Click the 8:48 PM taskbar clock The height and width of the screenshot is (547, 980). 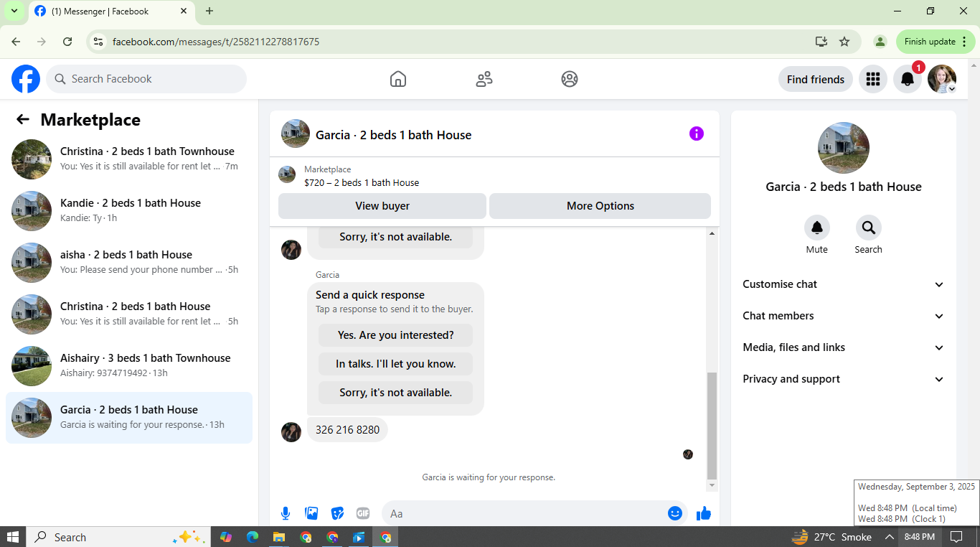tap(920, 537)
